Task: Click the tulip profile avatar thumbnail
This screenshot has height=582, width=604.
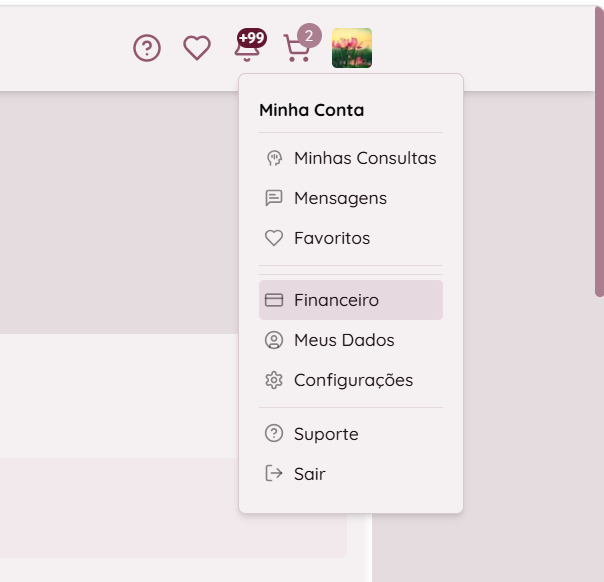Action: point(352,48)
